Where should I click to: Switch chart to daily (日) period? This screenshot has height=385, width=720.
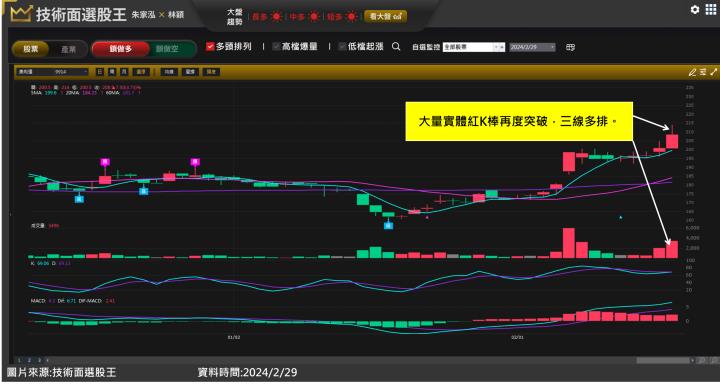[100, 72]
